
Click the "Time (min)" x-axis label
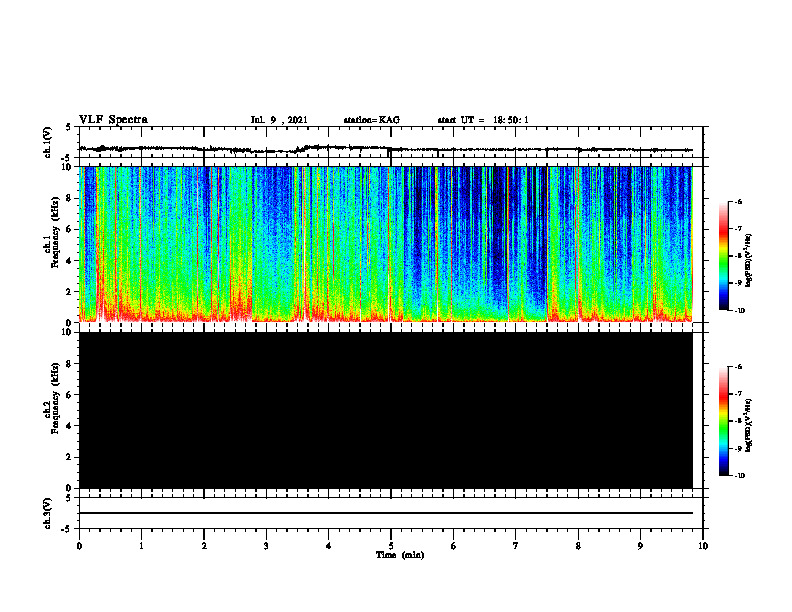pos(400,555)
